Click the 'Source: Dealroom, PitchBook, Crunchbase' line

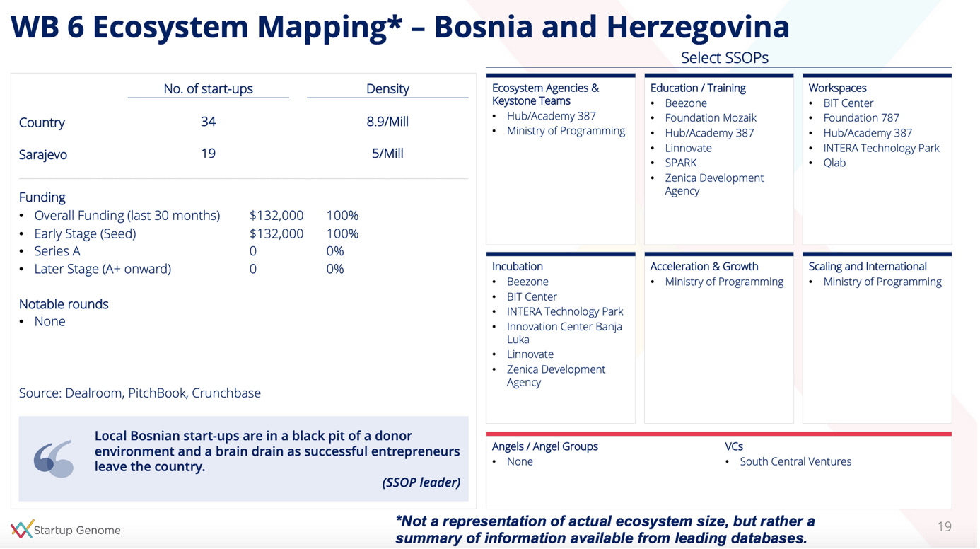140,393
